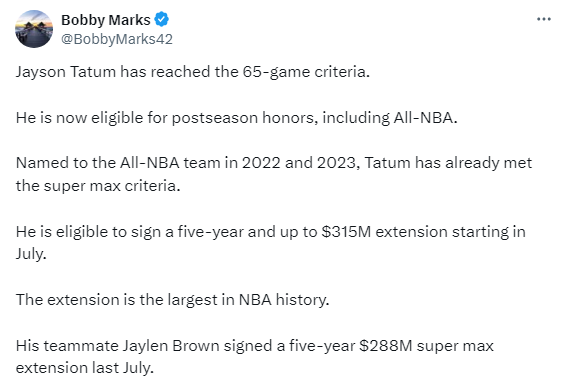Image resolution: width=566 pixels, height=383 pixels.
Task: Click the '$288M' figure in the last paragraph
Action: (386, 346)
